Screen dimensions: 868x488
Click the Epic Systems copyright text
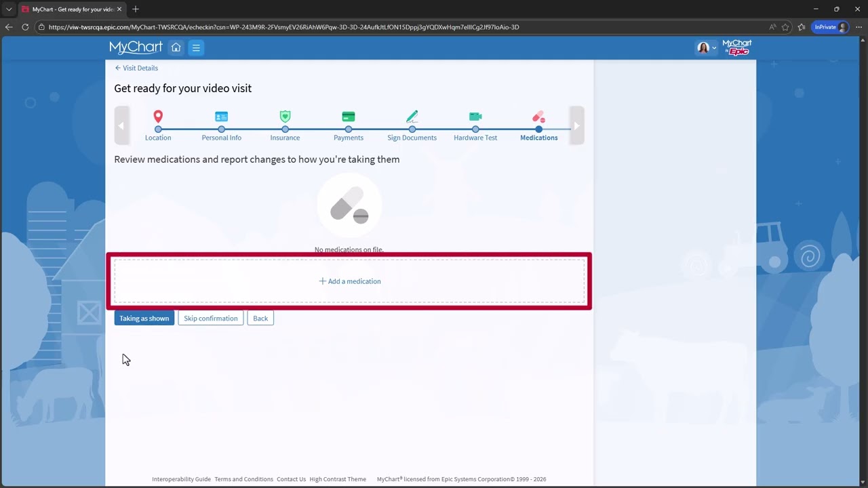pos(461,479)
